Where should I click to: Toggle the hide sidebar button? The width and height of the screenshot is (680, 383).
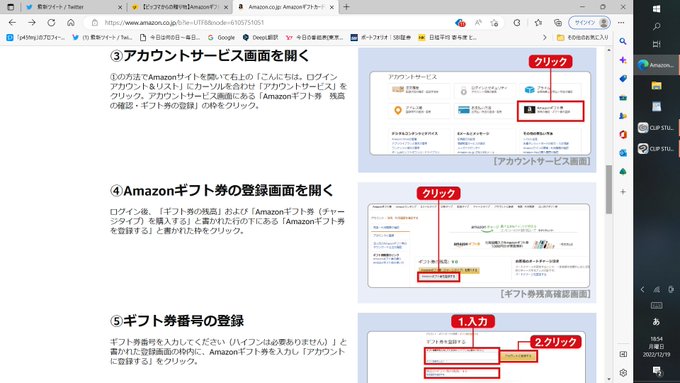623,354
